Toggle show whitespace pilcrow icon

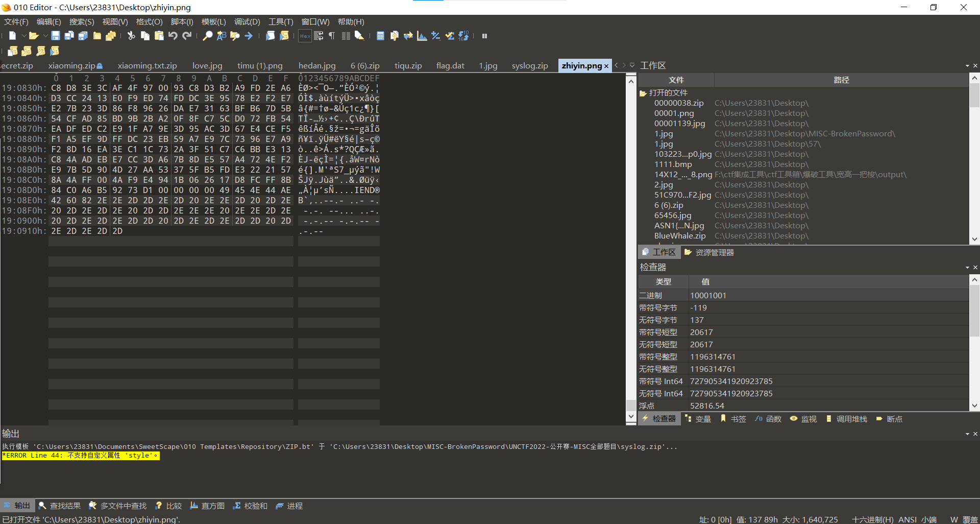(x=332, y=36)
